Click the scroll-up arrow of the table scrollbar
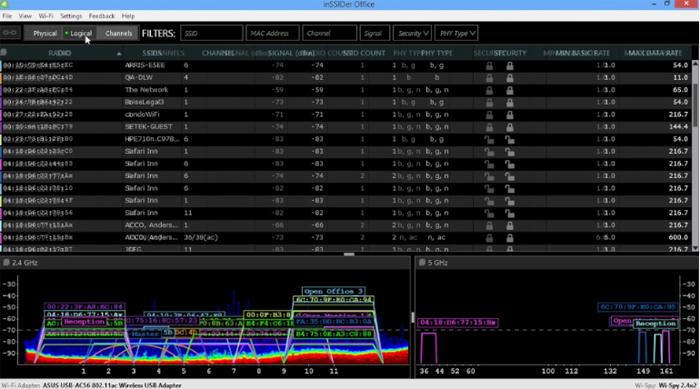The height and width of the screenshot is (389, 700). pos(696,63)
